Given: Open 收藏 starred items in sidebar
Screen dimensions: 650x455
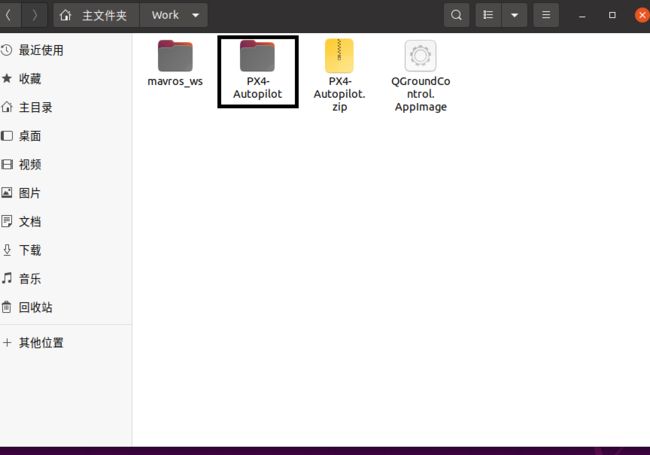Looking at the screenshot, I should 65,79.
